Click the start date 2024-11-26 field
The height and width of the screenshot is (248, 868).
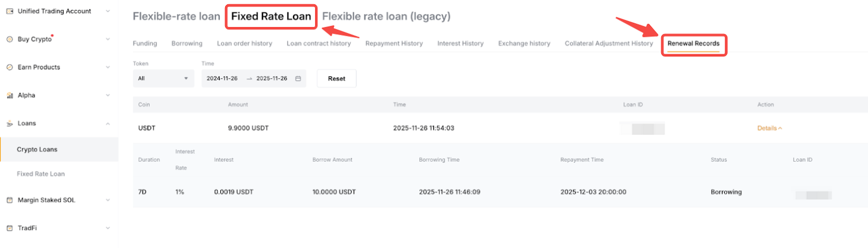pos(222,79)
